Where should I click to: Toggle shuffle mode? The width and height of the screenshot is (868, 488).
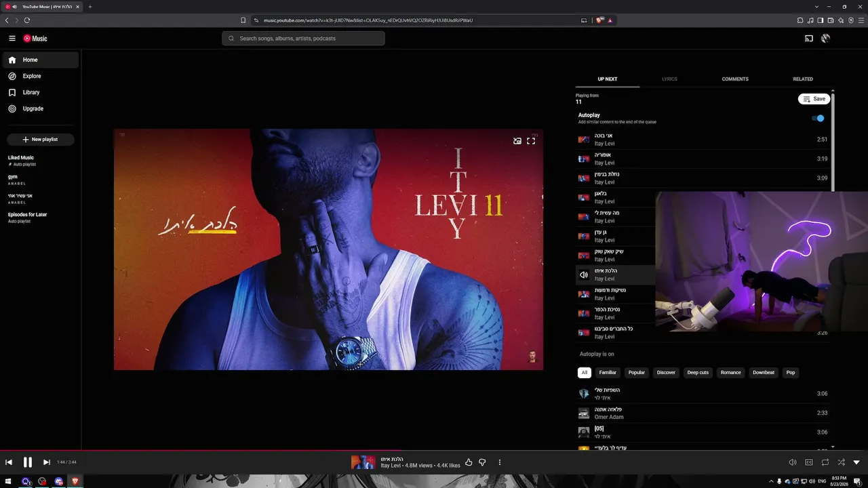click(842, 462)
